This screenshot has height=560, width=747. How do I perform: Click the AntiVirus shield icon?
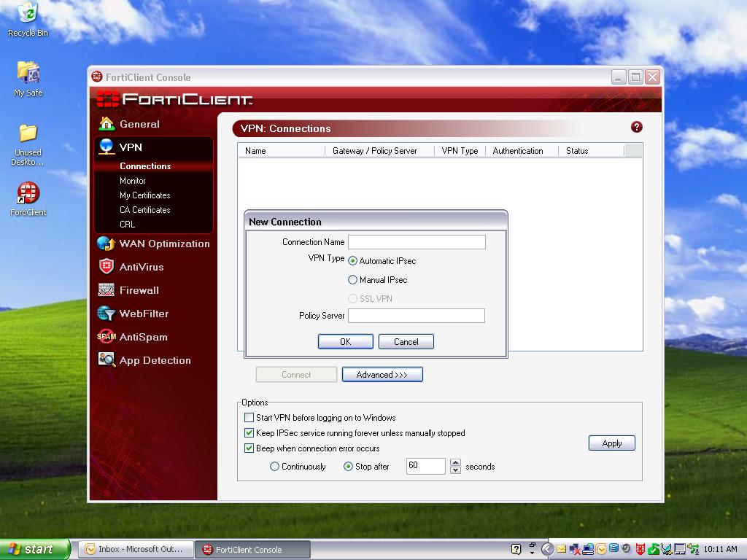[107, 266]
